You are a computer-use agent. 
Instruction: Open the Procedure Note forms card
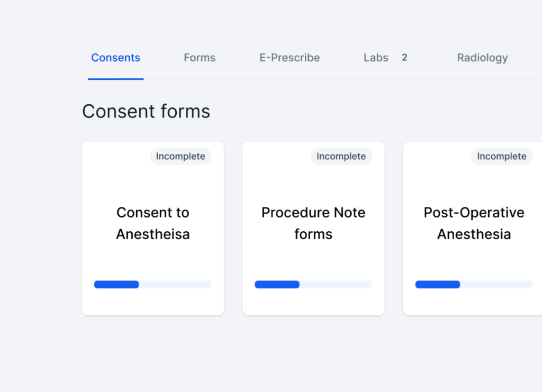(313, 227)
